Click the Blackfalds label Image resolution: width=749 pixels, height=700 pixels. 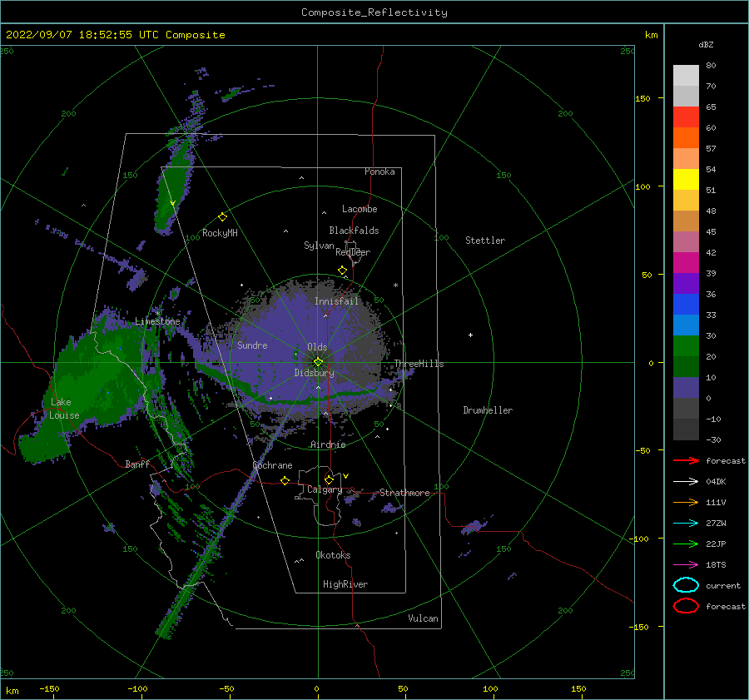(354, 231)
